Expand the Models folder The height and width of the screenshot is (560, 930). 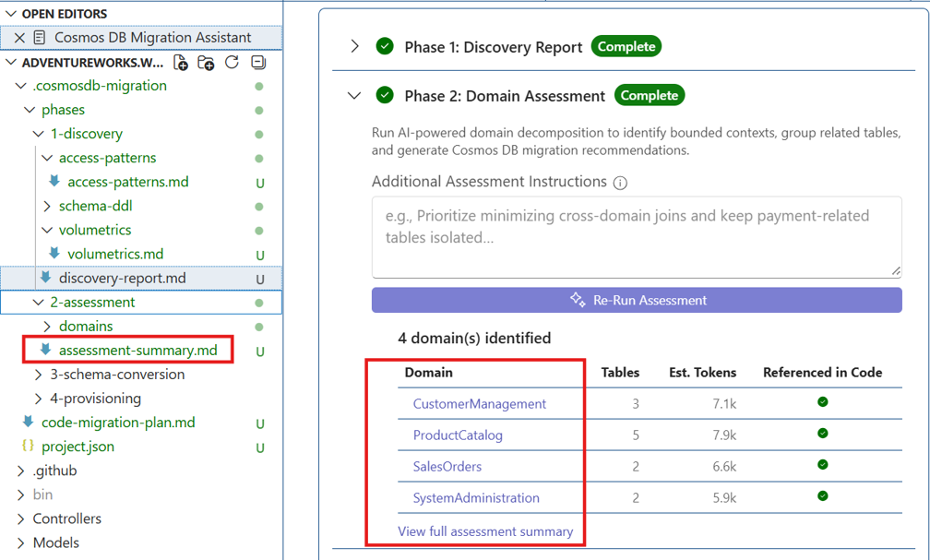20,542
